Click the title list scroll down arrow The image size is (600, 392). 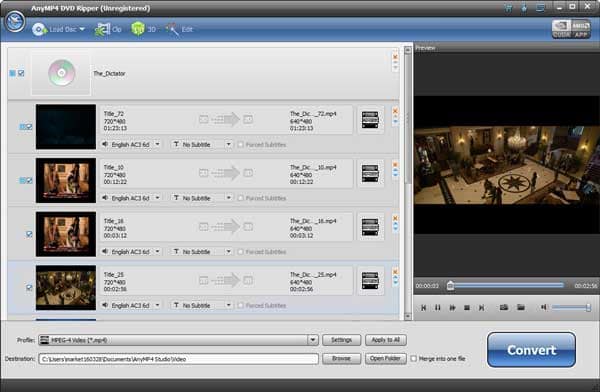[408, 316]
